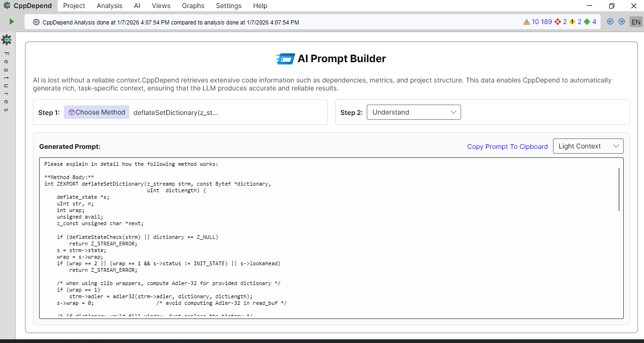644x343 pixels.
Task: Open the AI menu
Action: click(x=137, y=6)
